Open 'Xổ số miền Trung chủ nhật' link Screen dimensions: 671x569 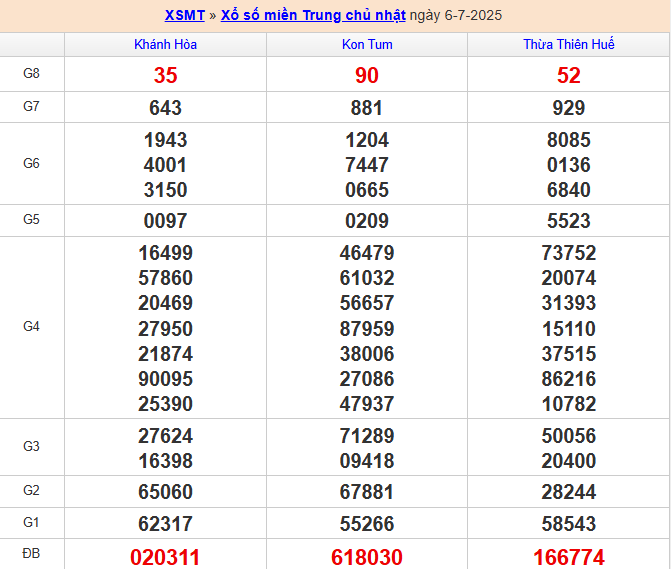coord(313,15)
